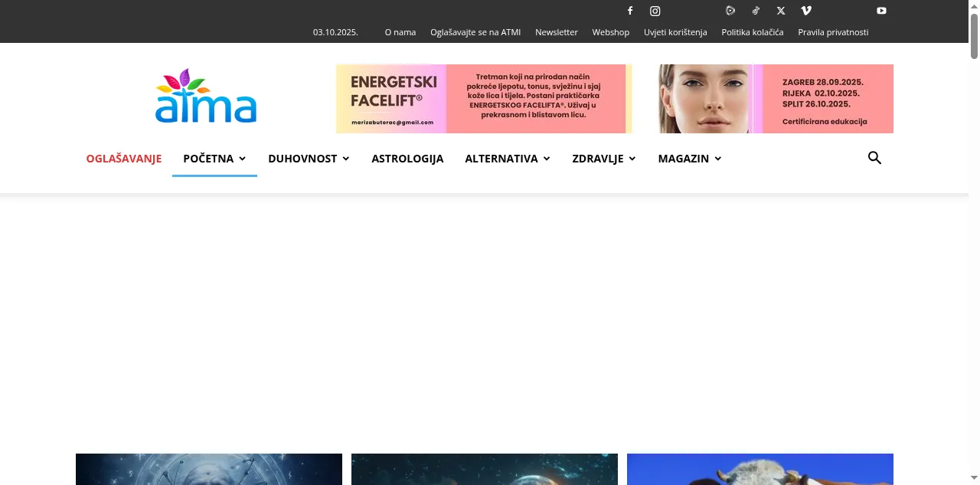Open the Rumble play icon

(730, 11)
